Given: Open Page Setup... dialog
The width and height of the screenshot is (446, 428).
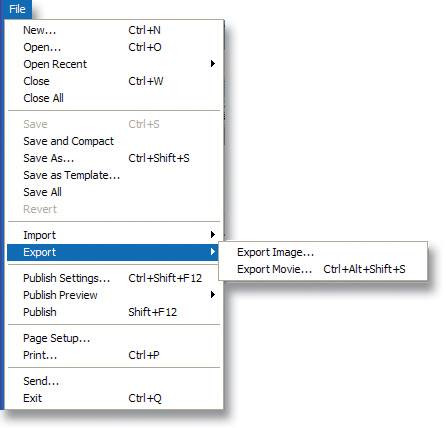Looking at the screenshot, I should tap(114, 338).
